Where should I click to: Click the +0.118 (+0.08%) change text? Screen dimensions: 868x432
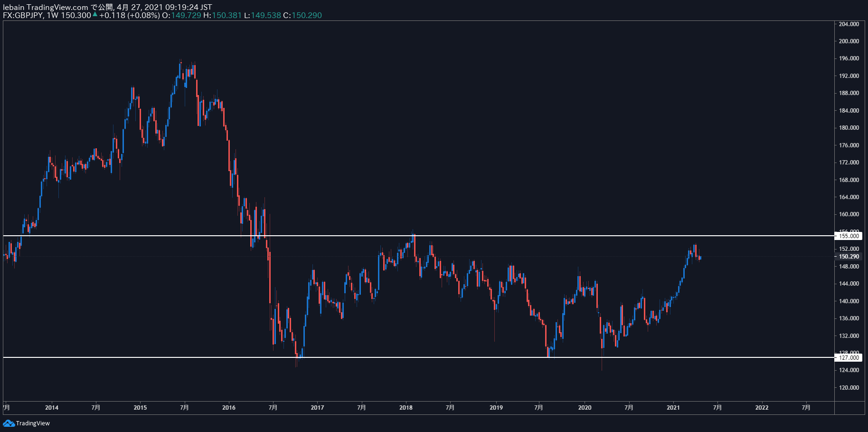[129, 15]
